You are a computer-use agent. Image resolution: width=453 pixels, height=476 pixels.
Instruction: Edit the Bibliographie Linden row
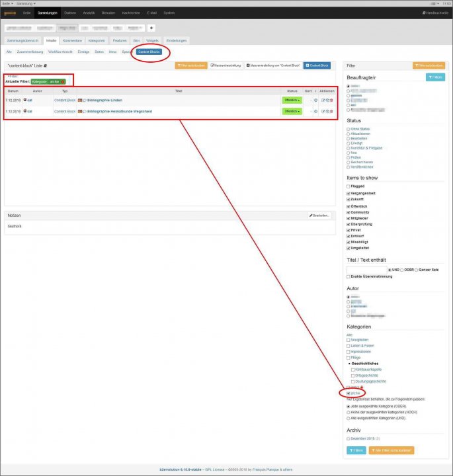[x=323, y=100]
